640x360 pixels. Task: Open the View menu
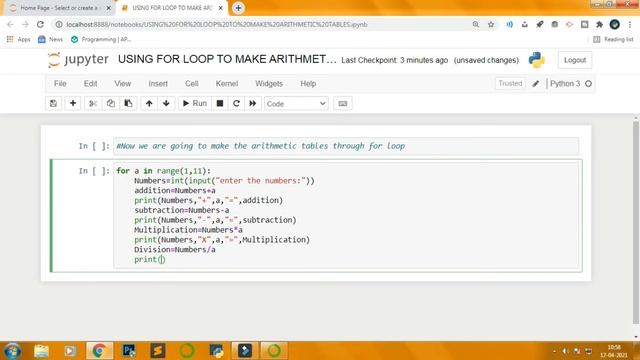click(x=122, y=84)
